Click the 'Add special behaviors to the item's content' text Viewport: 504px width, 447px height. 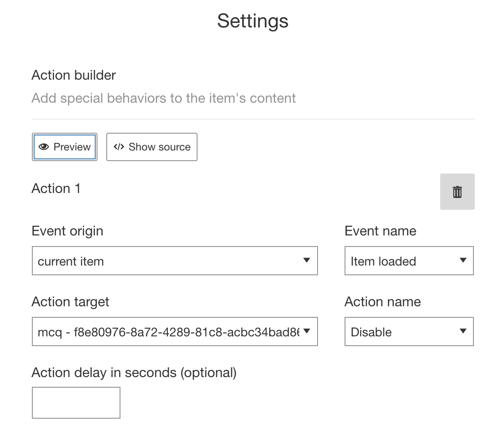click(x=163, y=98)
